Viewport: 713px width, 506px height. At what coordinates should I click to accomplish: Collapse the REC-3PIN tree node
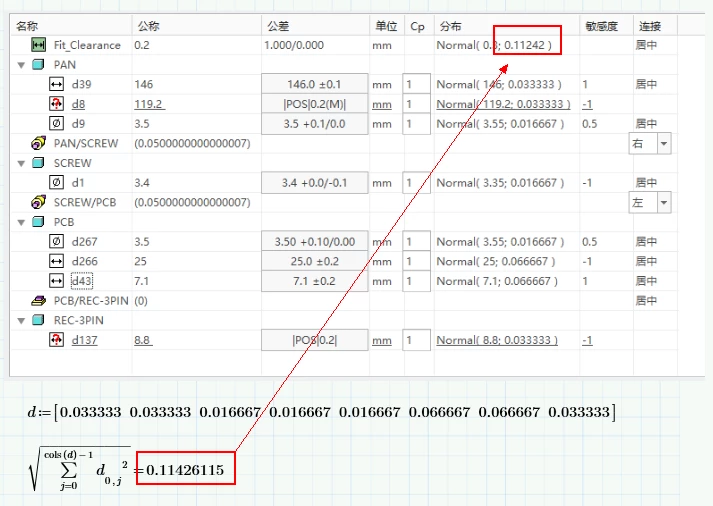pyautogui.click(x=21, y=321)
